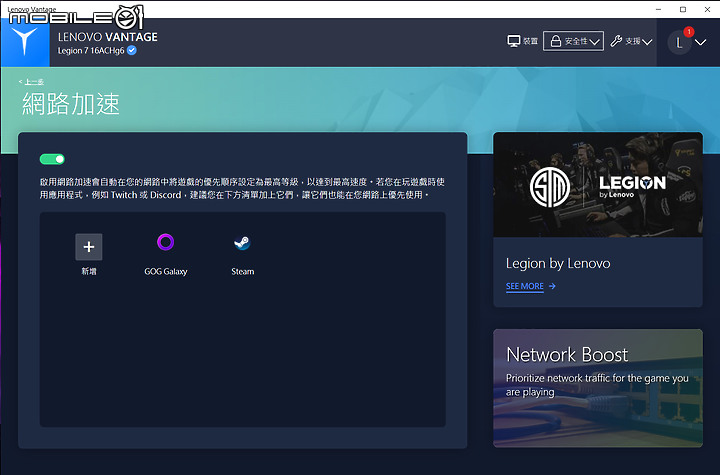Expand the user account dropdown chevron
The height and width of the screenshot is (475, 720).
pos(701,43)
